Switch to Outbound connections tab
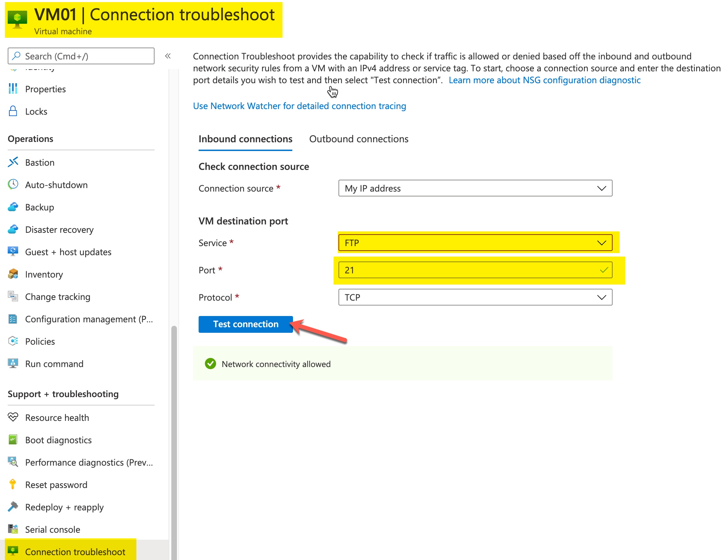728x560 pixels. click(x=359, y=139)
